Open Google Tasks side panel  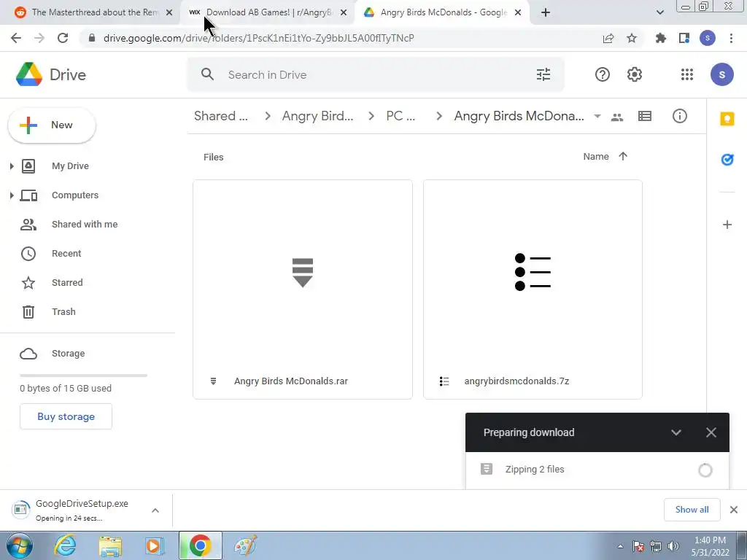[727, 160]
